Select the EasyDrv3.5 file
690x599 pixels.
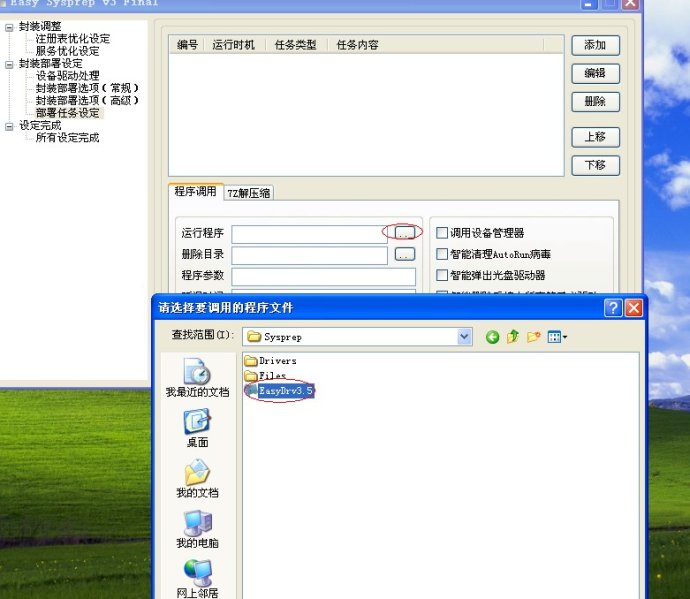point(280,390)
